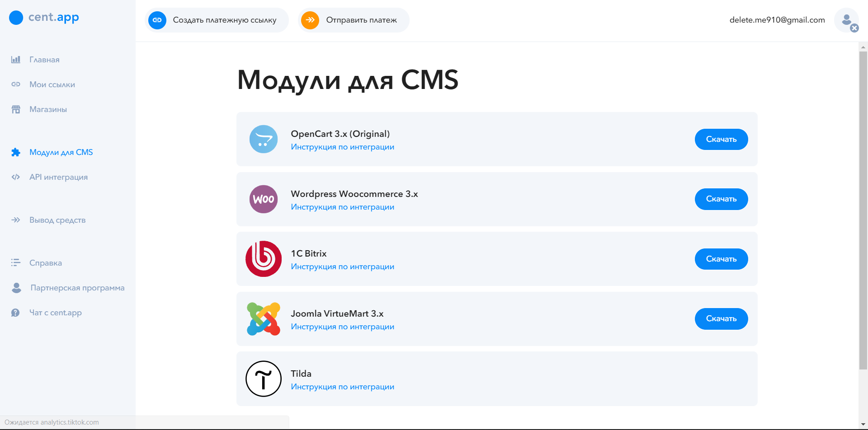Open Главная in the sidebar
The image size is (868, 430).
coord(44,60)
